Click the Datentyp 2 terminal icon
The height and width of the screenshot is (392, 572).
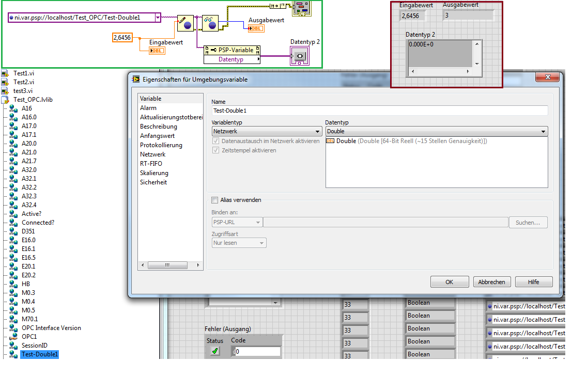(300, 56)
